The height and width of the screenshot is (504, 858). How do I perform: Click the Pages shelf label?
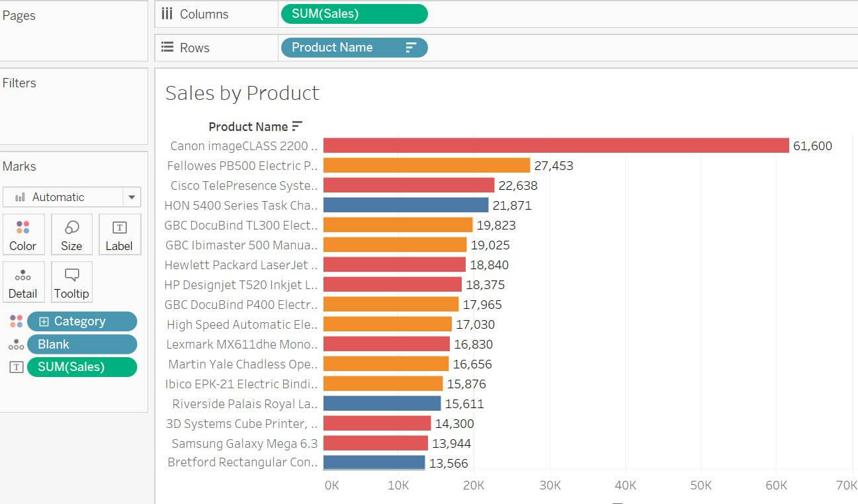point(19,16)
